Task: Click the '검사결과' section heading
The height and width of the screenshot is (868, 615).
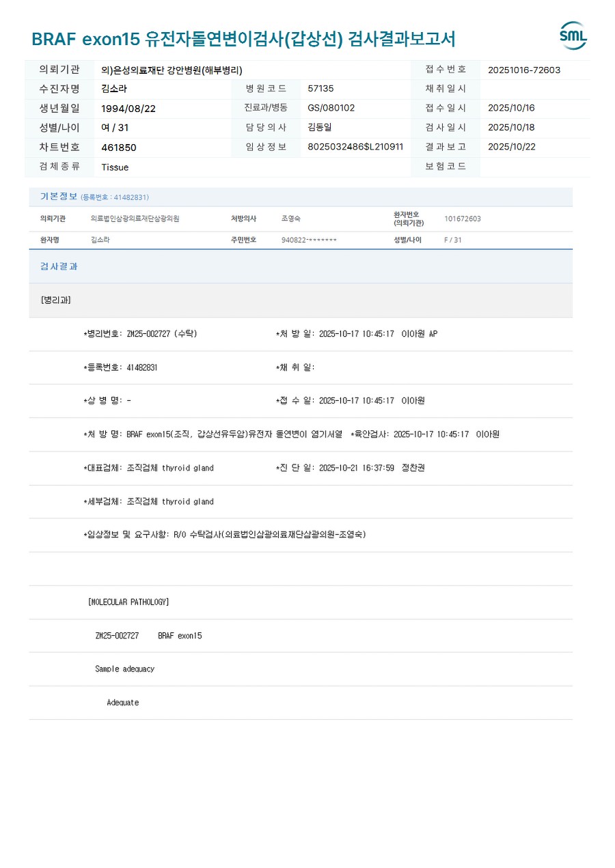Action: [59, 266]
